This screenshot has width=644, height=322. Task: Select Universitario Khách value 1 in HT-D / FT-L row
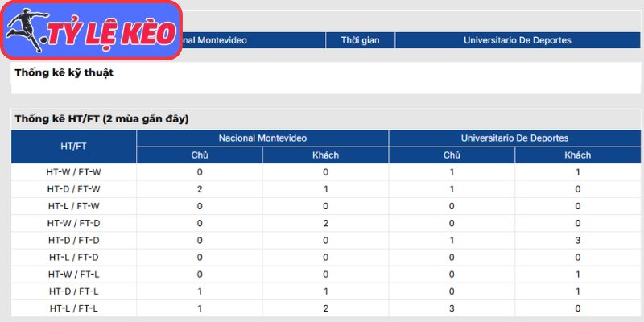point(578,291)
